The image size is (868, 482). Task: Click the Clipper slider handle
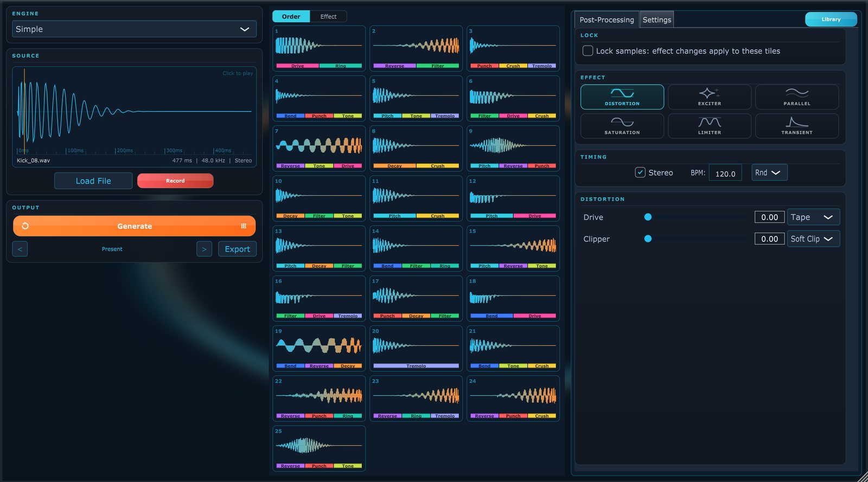[648, 239]
